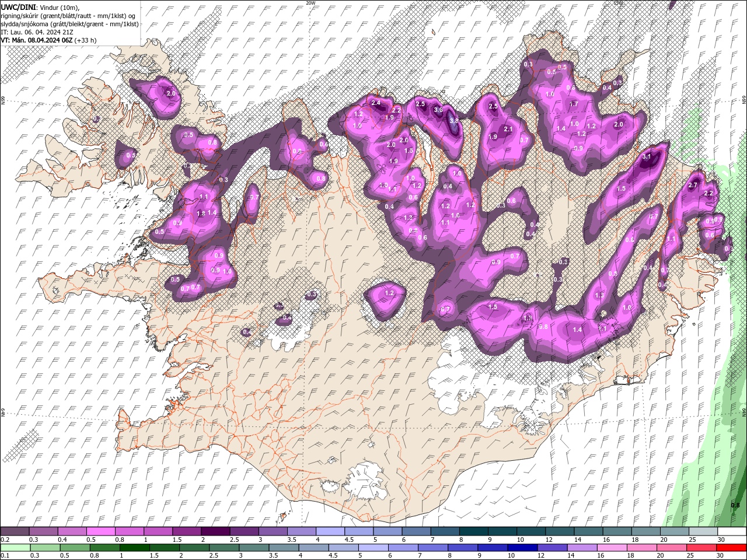
Task: Click the 1.7 snowfall value in the northeast
Action: 574,104
